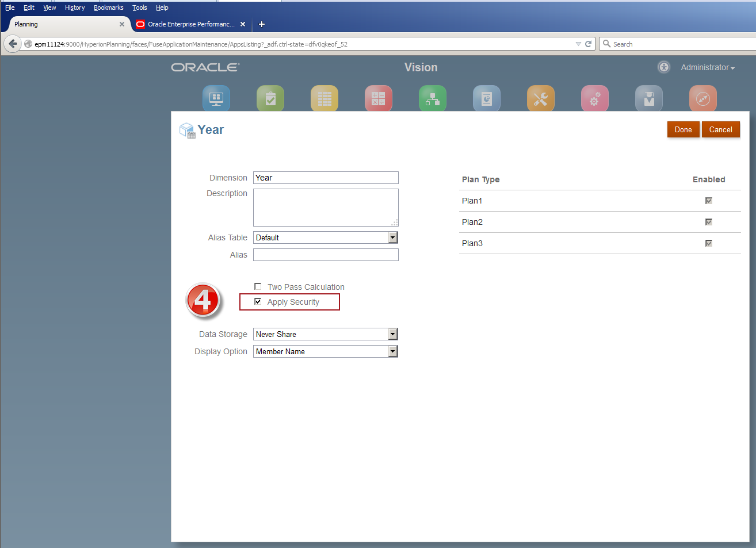Screen dimensions: 756x548
Task: Switch to the Planning browser tab
Action: click(66, 24)
